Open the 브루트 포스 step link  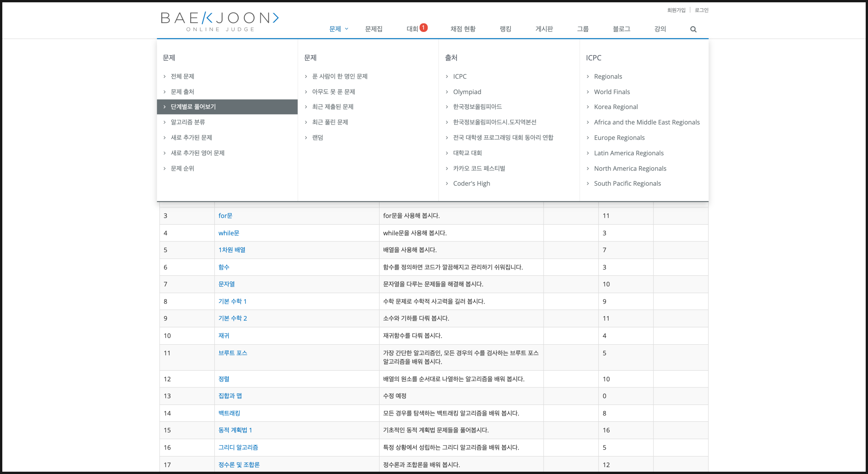pyautogui.click(x=233, y=353)
